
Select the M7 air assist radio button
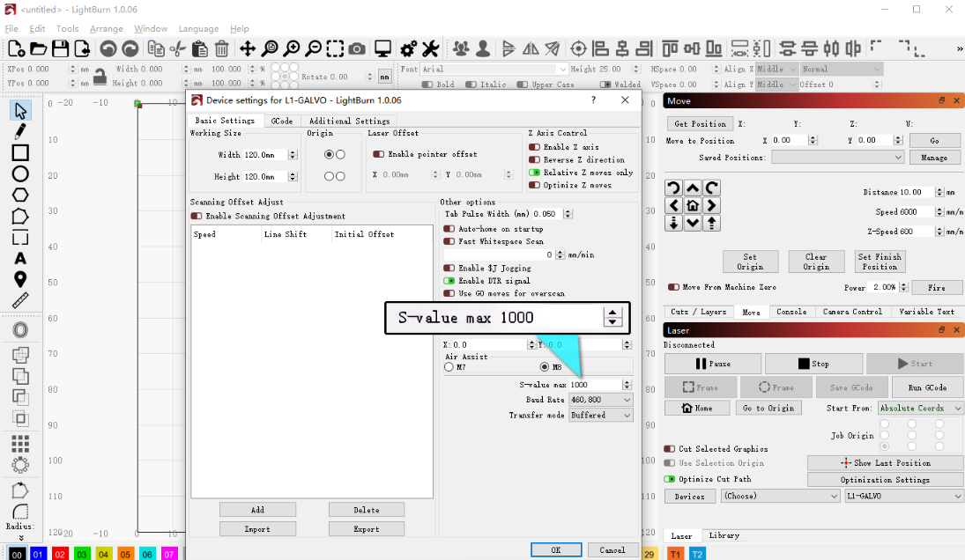click(449, 367)
